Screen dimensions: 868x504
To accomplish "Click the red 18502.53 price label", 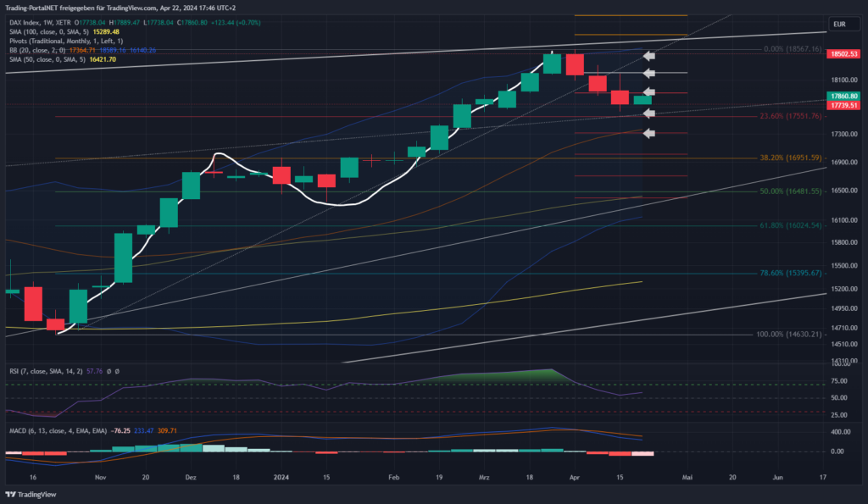I will coord(844,53).
